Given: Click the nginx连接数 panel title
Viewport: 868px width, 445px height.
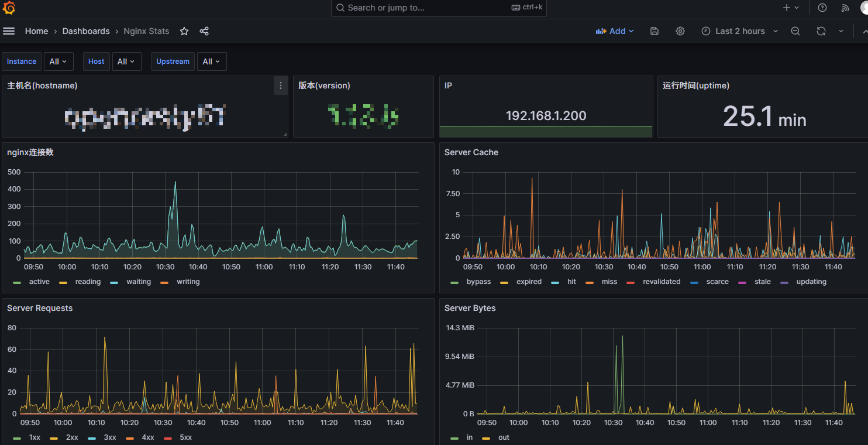Looking at the screenshot, I should (x=30, y=152).
